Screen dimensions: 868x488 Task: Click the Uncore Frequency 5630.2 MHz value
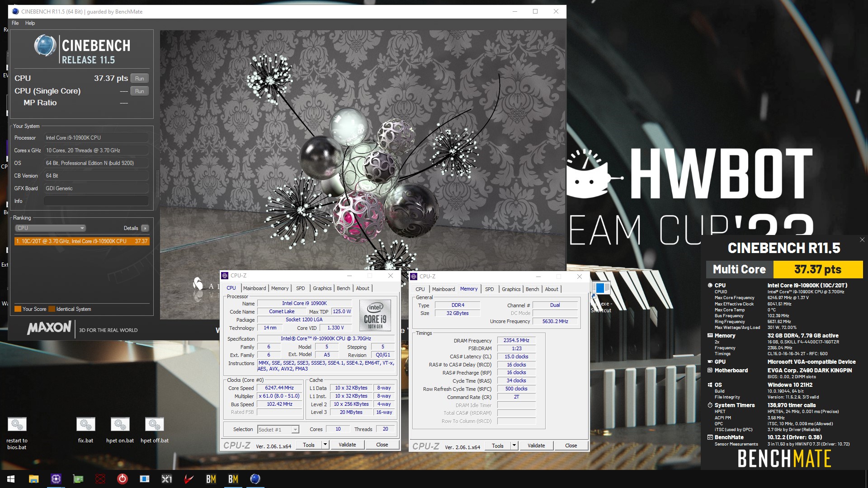(x=555, y=322)
